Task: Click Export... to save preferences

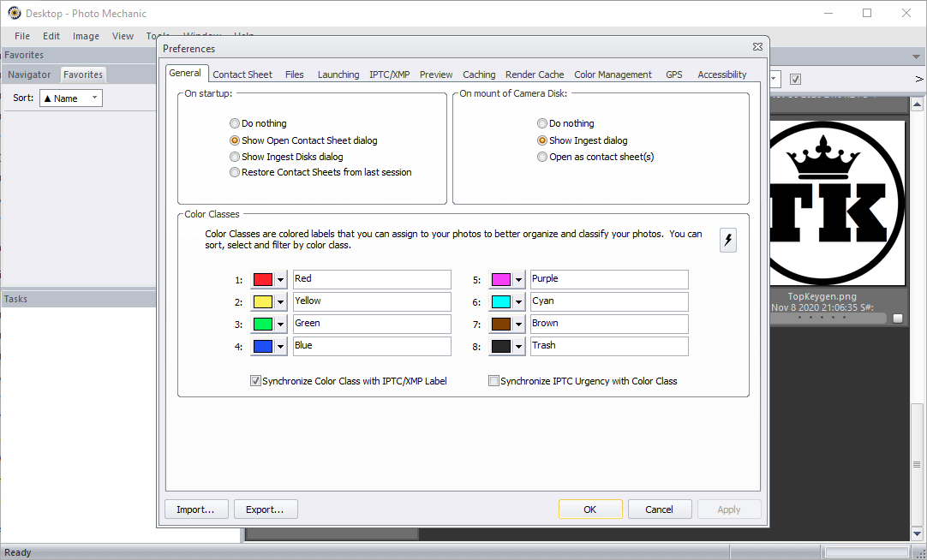Action: [x=266, y=509]
